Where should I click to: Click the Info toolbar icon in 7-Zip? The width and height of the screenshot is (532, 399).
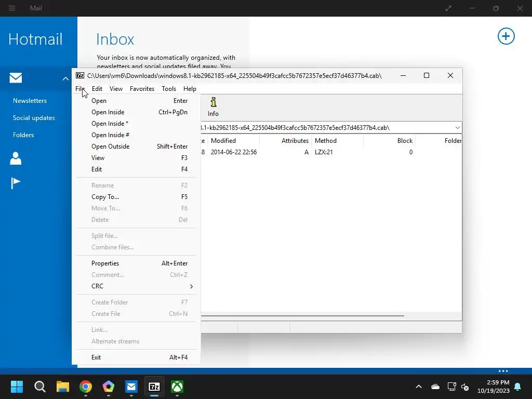[213, 107]
